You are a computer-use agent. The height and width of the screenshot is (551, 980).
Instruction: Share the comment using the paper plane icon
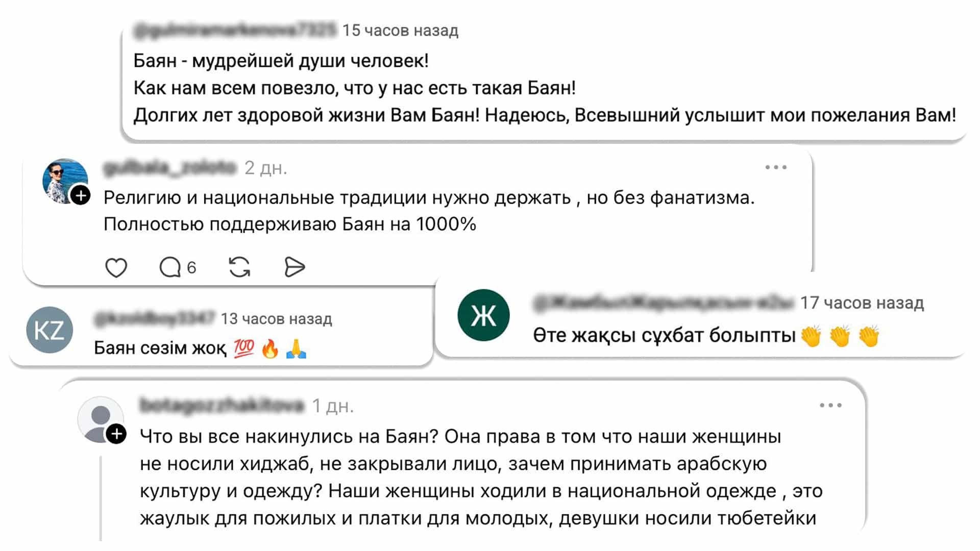tap(294, 267)
